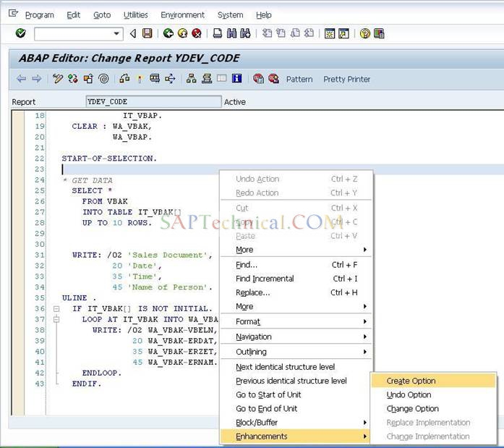This screenshot has height=448, width=504.
Task: Click the Report name field YDEV_CODE
Action: [153, 101]
